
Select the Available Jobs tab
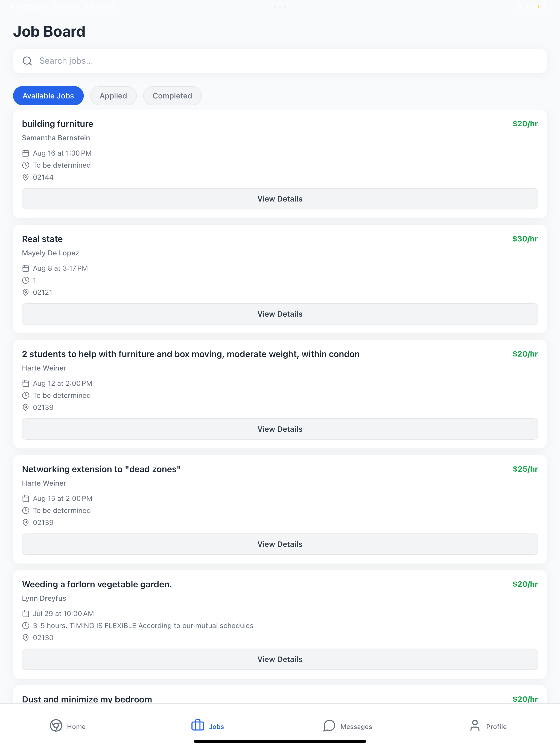point(48,96)
